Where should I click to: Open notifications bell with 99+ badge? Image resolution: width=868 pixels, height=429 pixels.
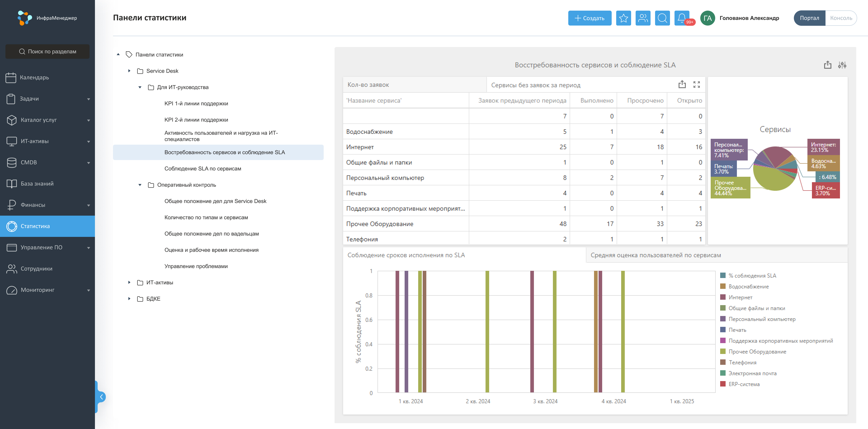pyautogui.click(x=682, y=18)
